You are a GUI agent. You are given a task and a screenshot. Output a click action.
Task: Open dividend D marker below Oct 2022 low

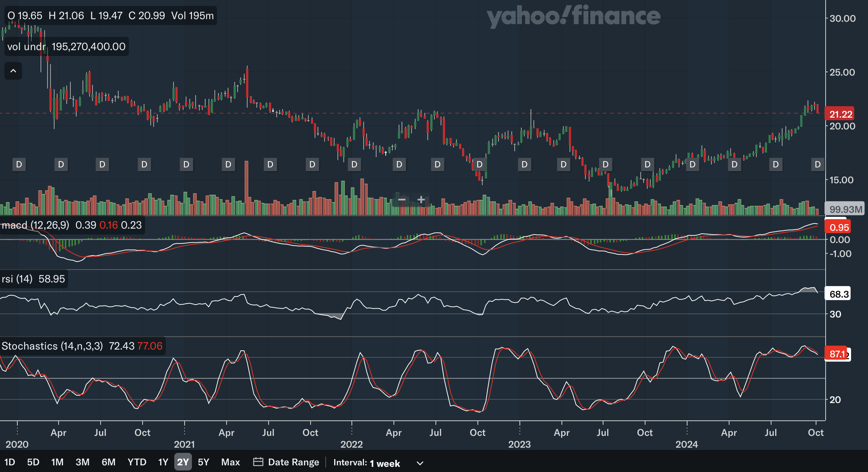pos(479,164)
